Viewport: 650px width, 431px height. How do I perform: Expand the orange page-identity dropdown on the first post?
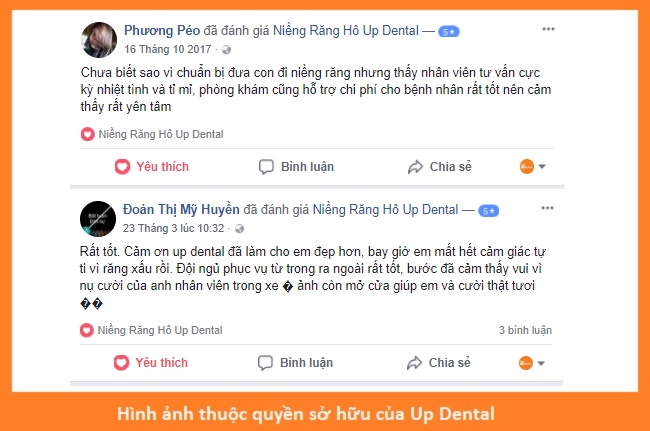pyautogui.click(x=533, y=167)
